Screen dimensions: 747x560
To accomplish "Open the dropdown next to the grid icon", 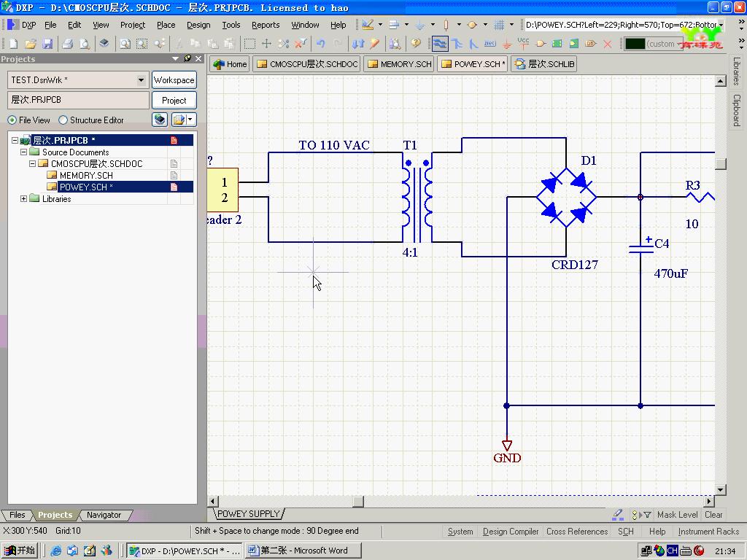I will (511, 25).
